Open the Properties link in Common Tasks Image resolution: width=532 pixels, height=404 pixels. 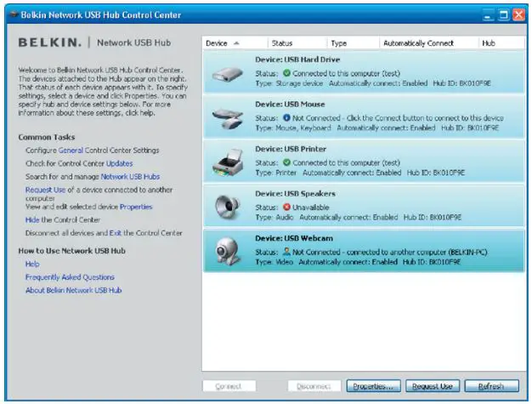pyautogui.click(x=136, y=207)
